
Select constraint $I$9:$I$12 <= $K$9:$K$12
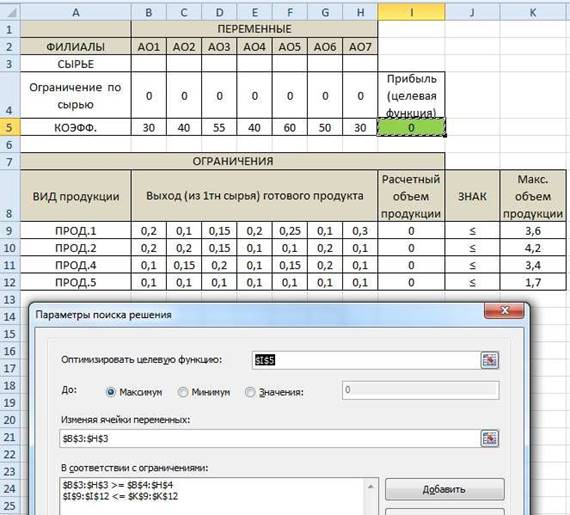click(120, 496)
